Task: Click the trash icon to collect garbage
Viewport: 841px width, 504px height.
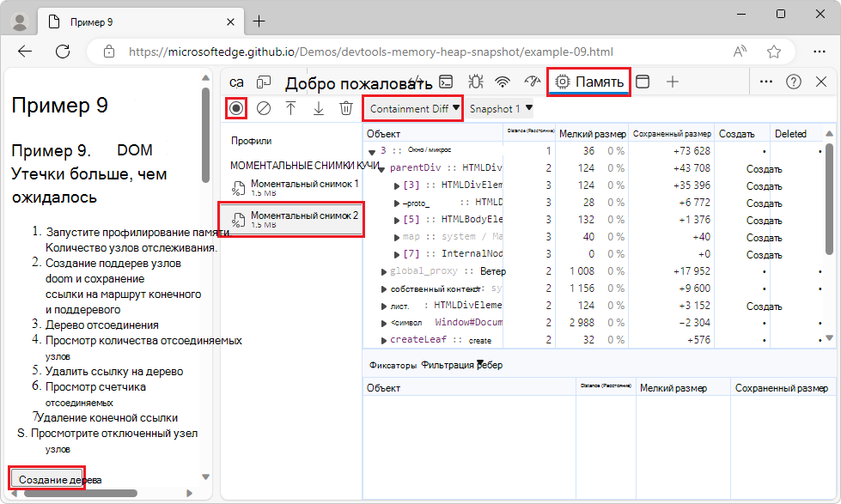Action: [x=346, y=108]
